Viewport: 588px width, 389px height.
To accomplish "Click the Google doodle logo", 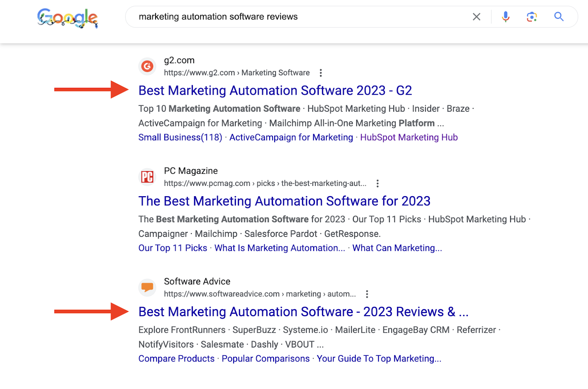I will tap(68, 18).
